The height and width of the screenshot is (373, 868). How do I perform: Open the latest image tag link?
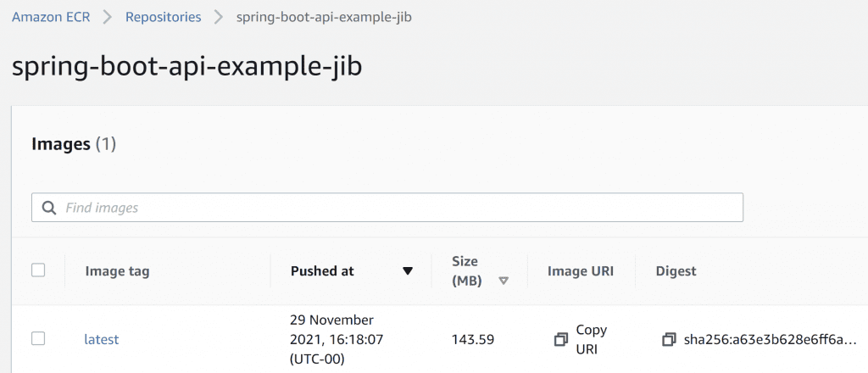102,339
